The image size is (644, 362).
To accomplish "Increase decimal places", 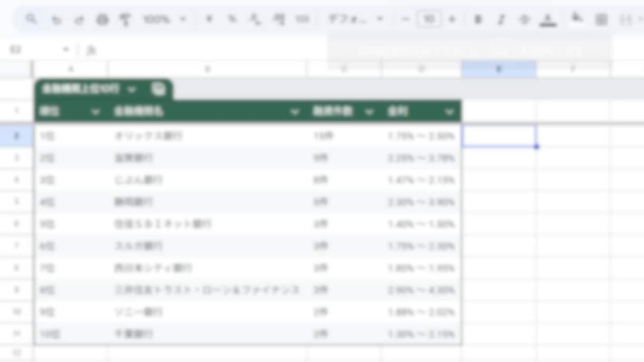I will [279, 20].
